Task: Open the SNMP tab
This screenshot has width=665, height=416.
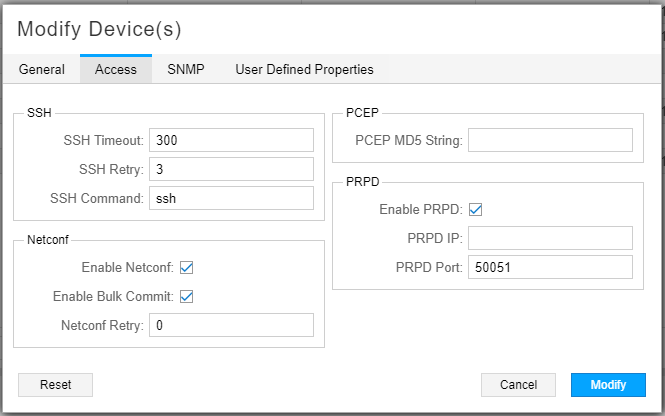Action: click(x=185, y=70)
